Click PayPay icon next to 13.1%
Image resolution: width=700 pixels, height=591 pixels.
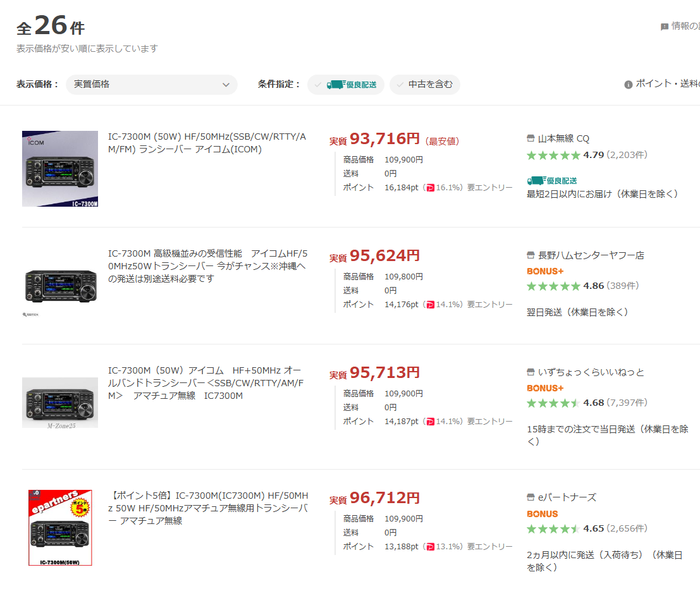(x=431, y=547)
